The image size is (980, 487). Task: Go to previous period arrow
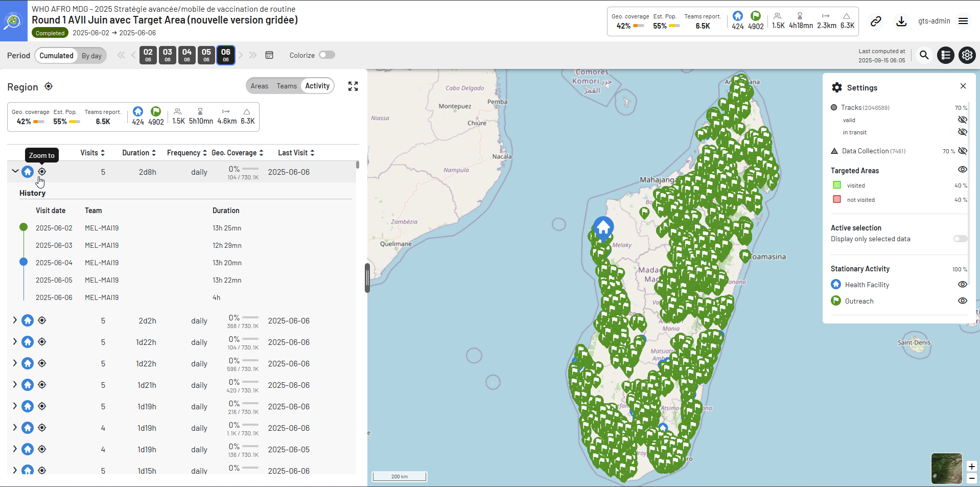click(x=133, y=55)
